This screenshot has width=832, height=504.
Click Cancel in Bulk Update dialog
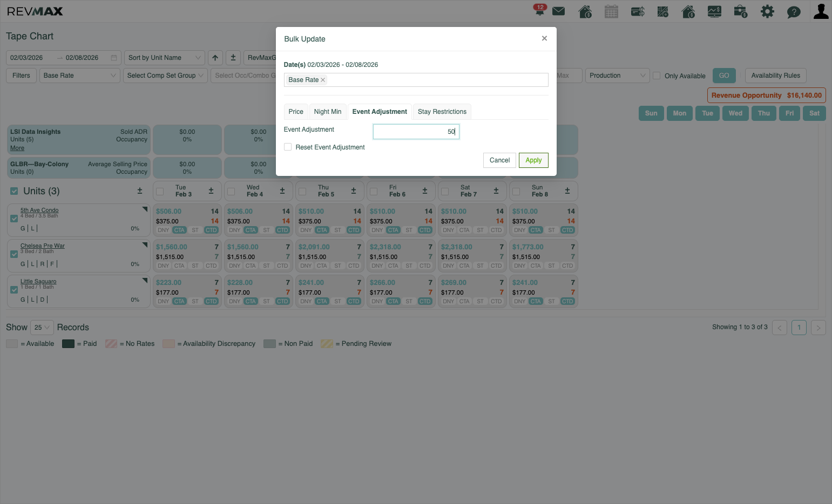click(499, 160)
